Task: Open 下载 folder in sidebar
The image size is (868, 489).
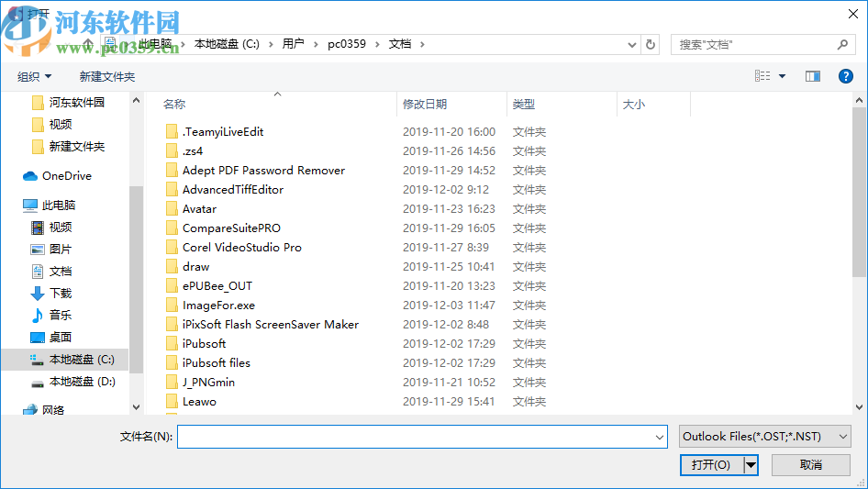Action: [51, 294]
